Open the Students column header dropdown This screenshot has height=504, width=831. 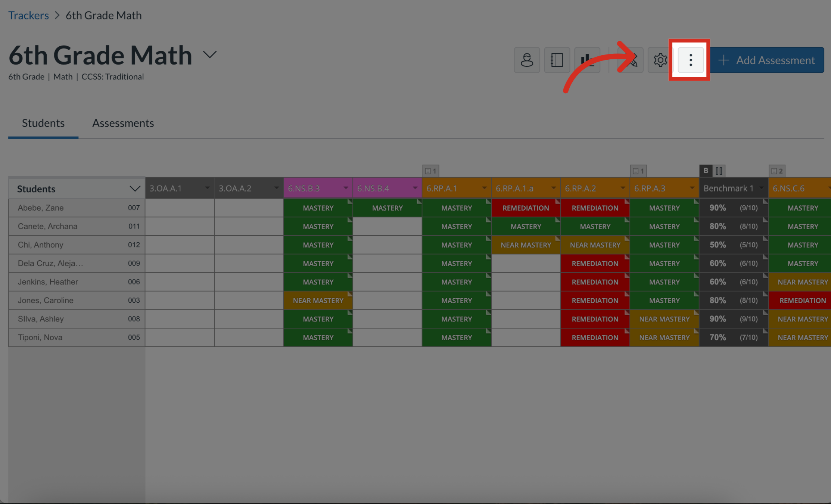point(135,189)
